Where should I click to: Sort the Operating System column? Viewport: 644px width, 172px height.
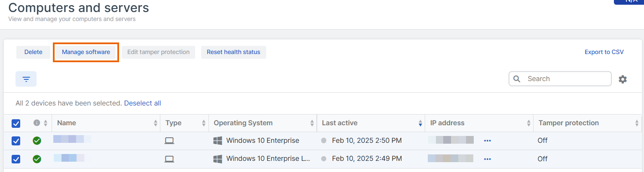pyautogui.click(x=312, y=123)
